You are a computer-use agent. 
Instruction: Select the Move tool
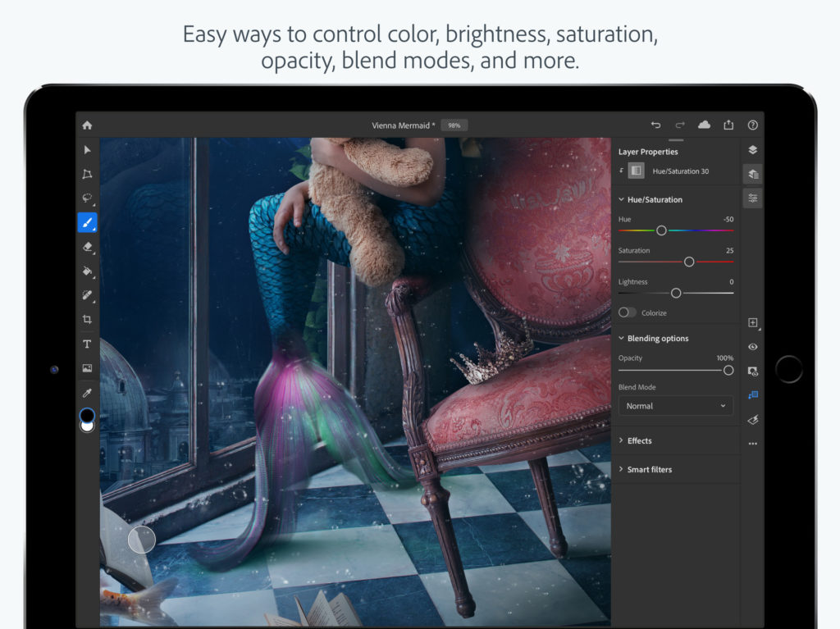coord(87,149)
